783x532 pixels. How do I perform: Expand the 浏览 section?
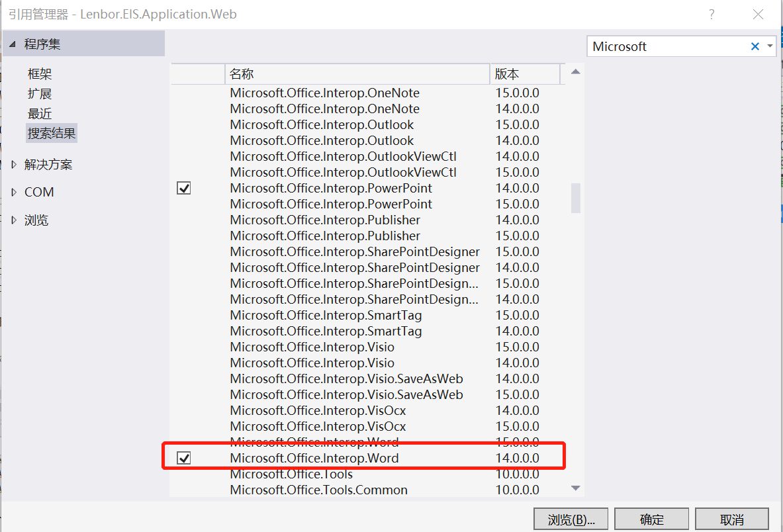pyautogui.click(x=14, y=220)
